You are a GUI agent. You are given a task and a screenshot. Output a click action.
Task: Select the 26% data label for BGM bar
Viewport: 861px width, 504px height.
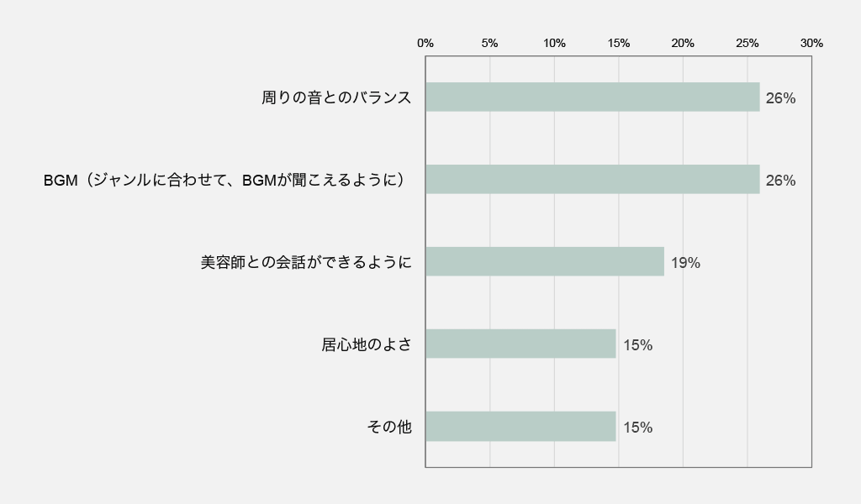(x=780, y=181)
